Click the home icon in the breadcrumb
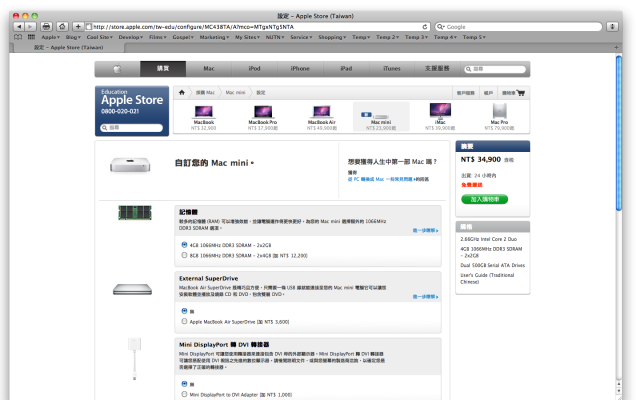This screenshot has width=640, height=400. [x=182, y=93]
